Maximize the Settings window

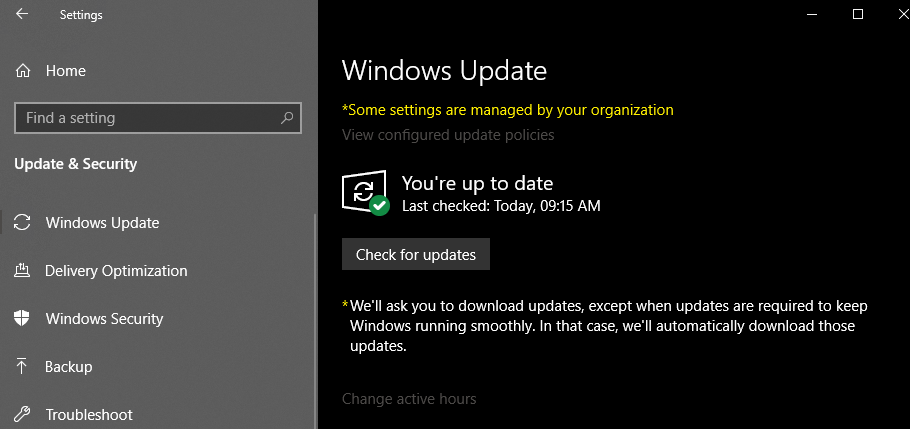click(x=857, y=14)
